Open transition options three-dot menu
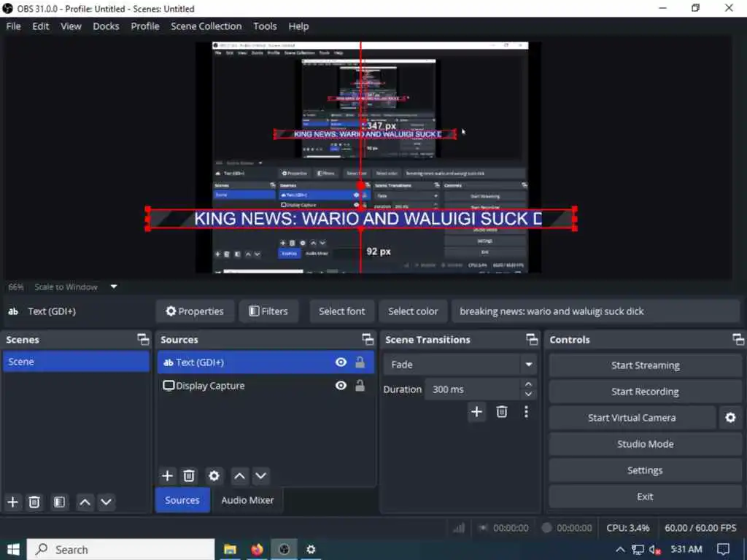Image resolution: width=747 pixels, height=560 pixels. click(x=526, y=411)
